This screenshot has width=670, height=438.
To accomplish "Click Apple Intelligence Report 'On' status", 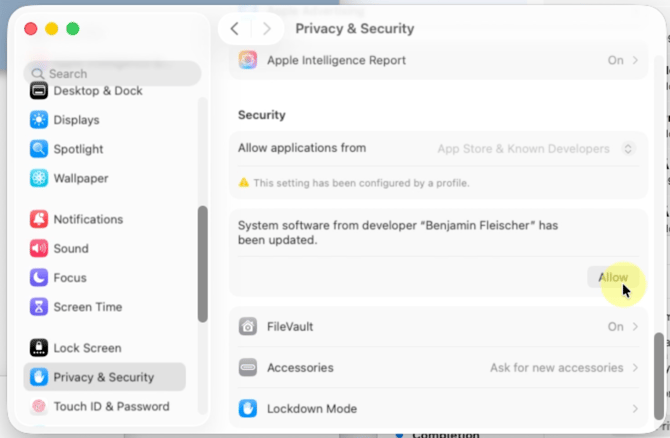I will click(615, 60).
